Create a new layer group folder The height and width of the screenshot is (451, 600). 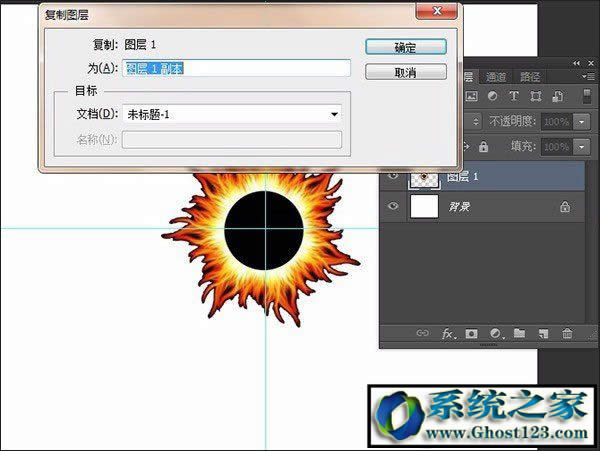[x=519, y=333]
